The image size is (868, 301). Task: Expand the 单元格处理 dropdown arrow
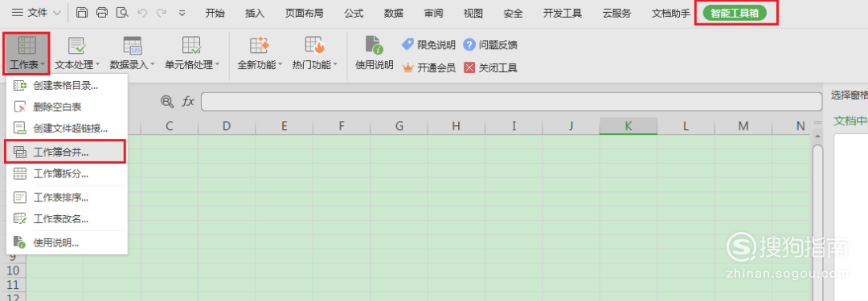(x=217, y=65)
